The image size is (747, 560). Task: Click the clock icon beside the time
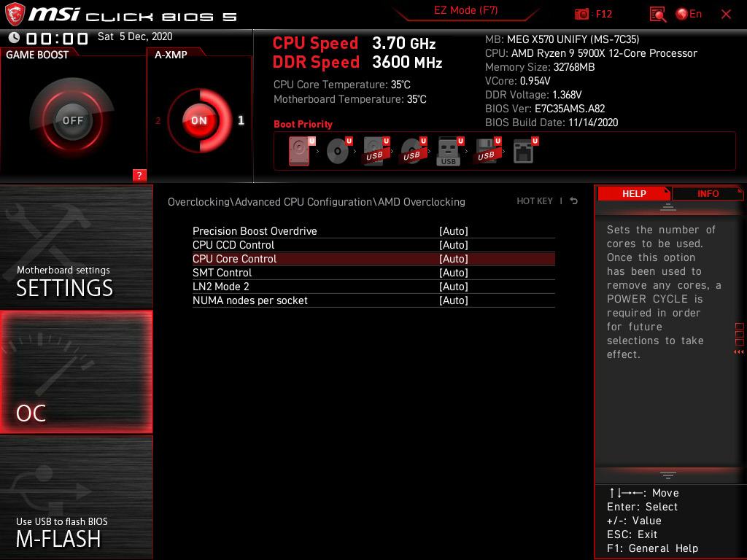15,37
